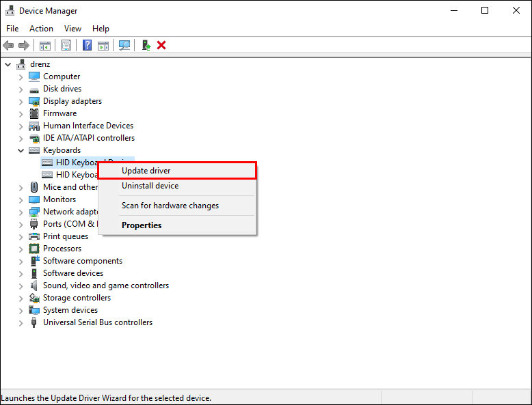Click Scan for hardware changes monitor icon
This screenshot has width=532, height=405.
(124, 45)
